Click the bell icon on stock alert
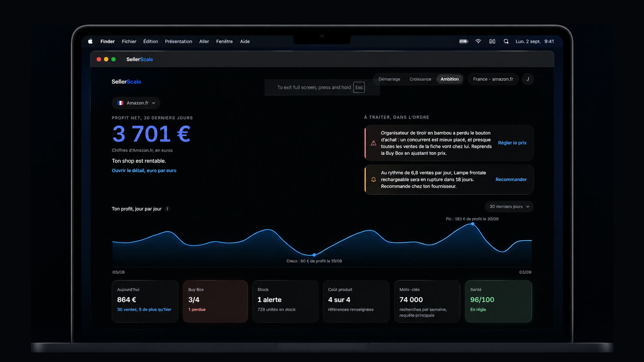Image resolution: width=644 pixels, height=362 pixels. click(x=373, y=180)
